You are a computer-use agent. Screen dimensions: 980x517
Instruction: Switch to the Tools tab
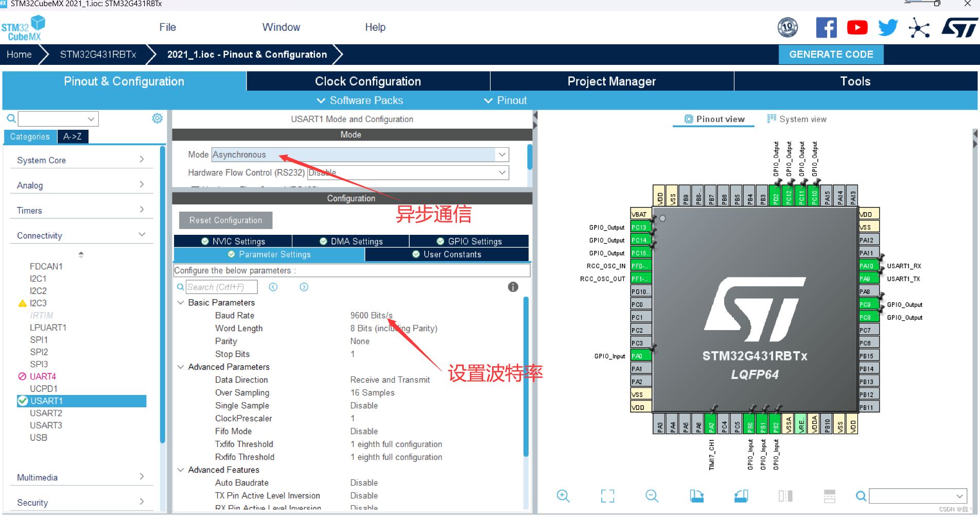point(855,81)
